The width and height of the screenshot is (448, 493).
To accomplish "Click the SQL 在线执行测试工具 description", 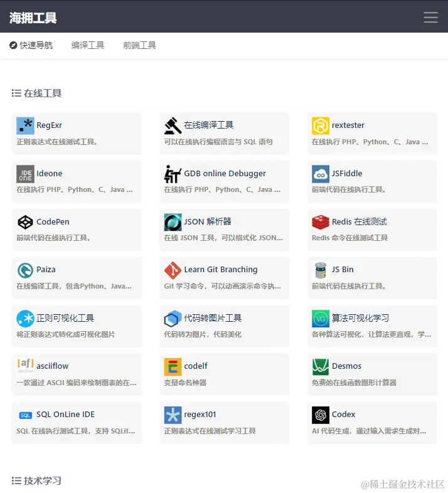I will point(76,431).
